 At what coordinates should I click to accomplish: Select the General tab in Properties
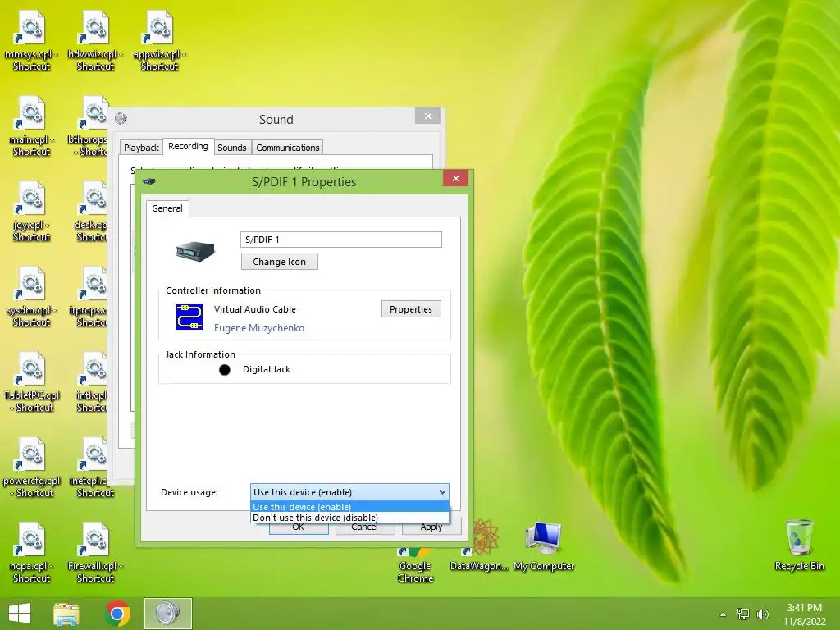tap(167, 208)
